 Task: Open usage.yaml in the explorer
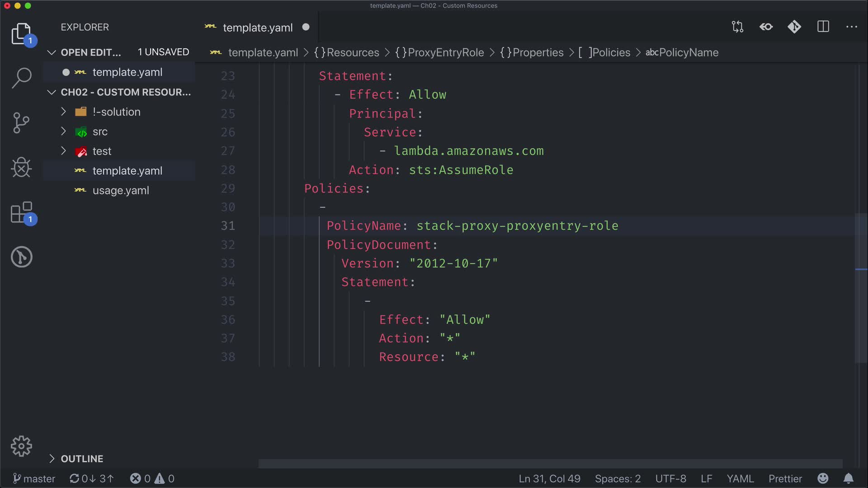click(x=121, y=191)
